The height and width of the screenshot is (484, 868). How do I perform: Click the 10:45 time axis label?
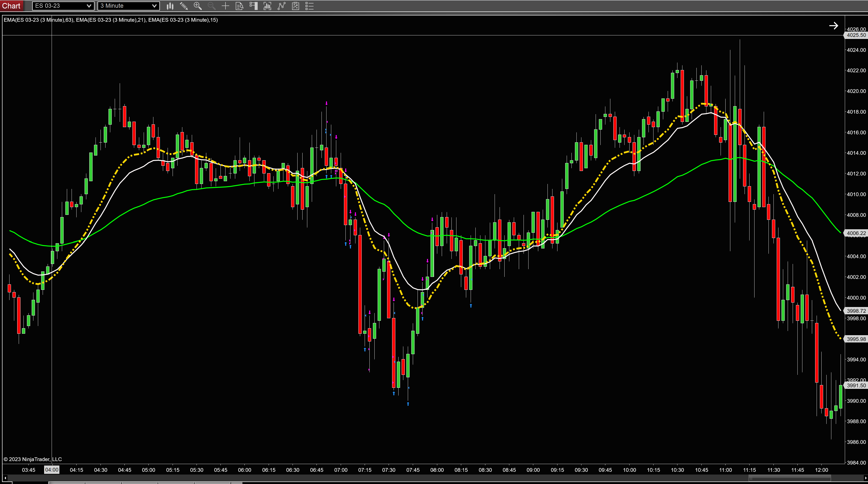tap(702, 470)
